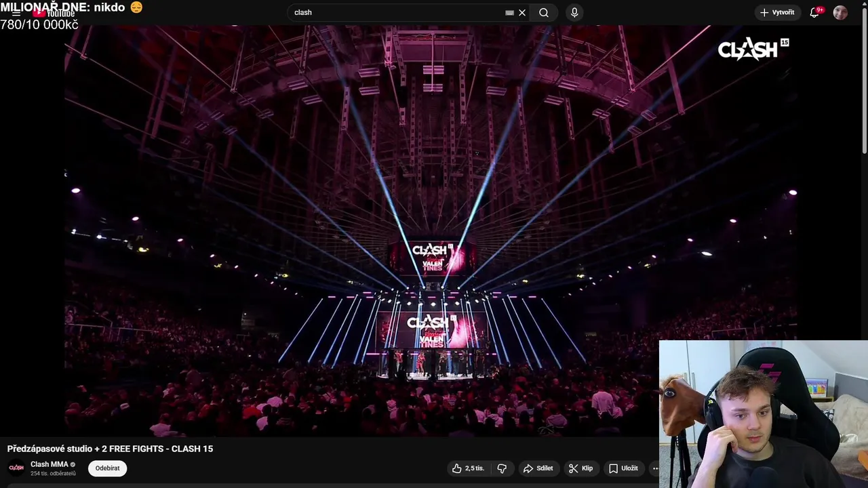Open the notifications bell

pyautogui.click(x=815, y=12)
